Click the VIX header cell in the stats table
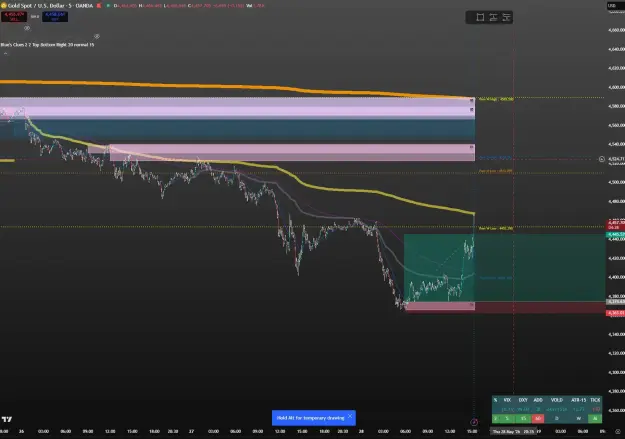This screenshot has width=625, height=439. coord(507,400)
